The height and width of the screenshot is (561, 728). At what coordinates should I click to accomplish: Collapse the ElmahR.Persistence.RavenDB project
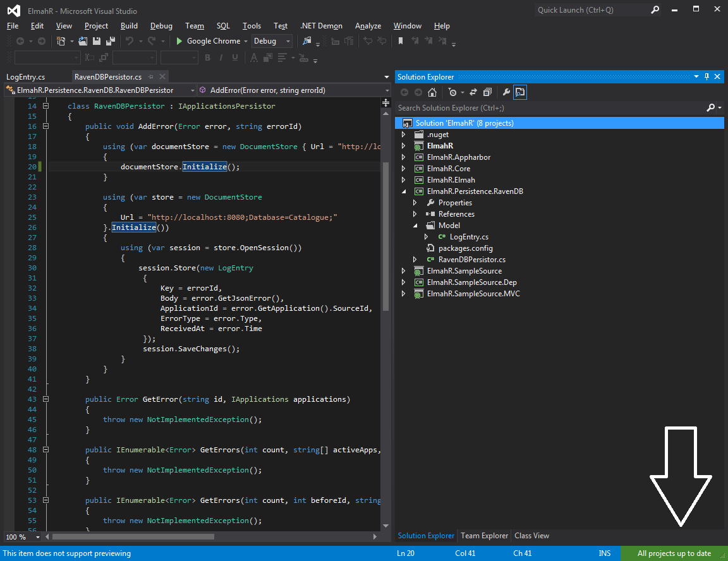[403, 191]
